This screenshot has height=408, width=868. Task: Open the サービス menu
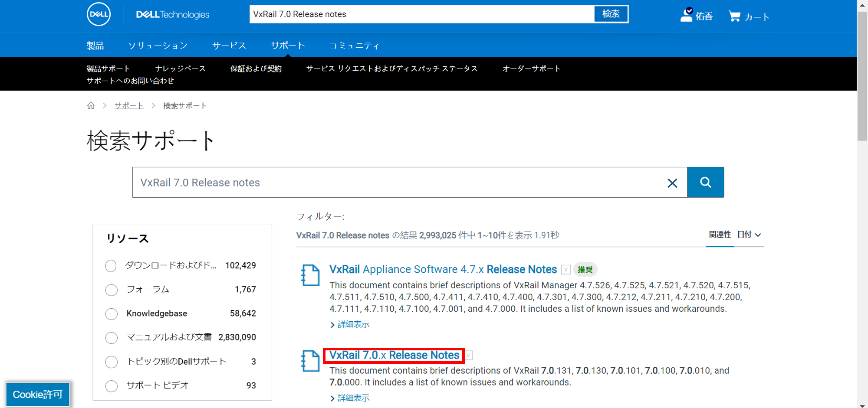[x=229, y=46]
